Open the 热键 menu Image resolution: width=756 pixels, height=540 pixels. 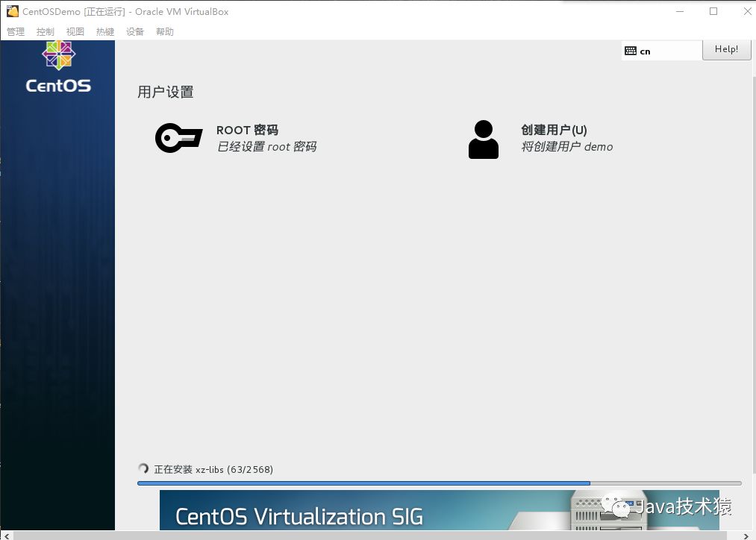pos(105,32)
